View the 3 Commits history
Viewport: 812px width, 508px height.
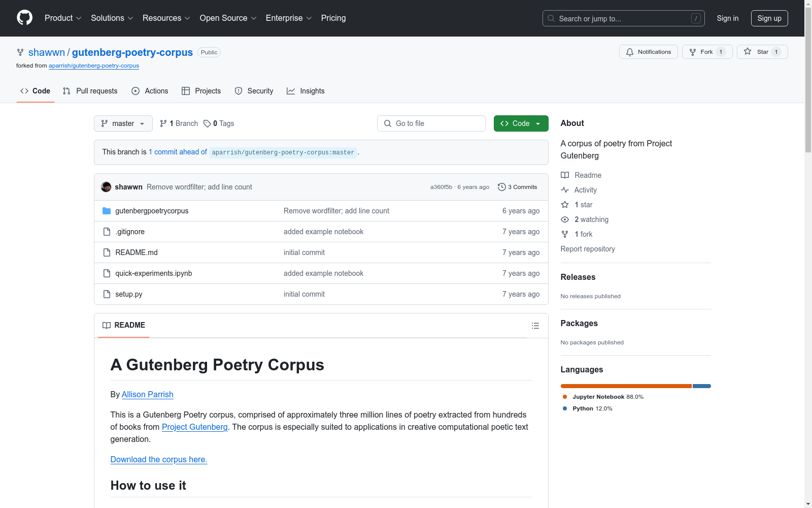[517, 187]
